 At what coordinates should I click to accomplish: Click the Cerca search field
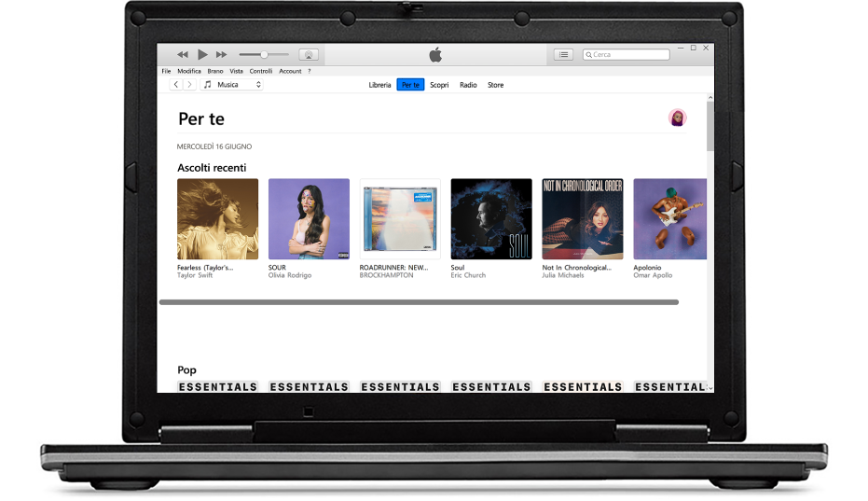point(627,54)
